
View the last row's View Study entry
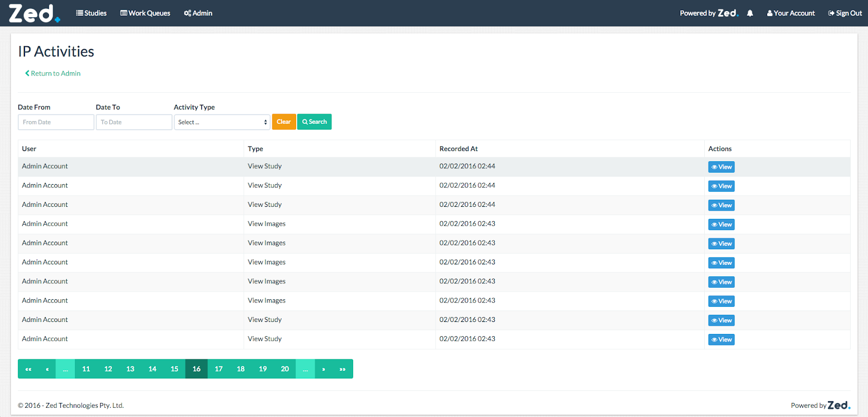pos(721,339)
